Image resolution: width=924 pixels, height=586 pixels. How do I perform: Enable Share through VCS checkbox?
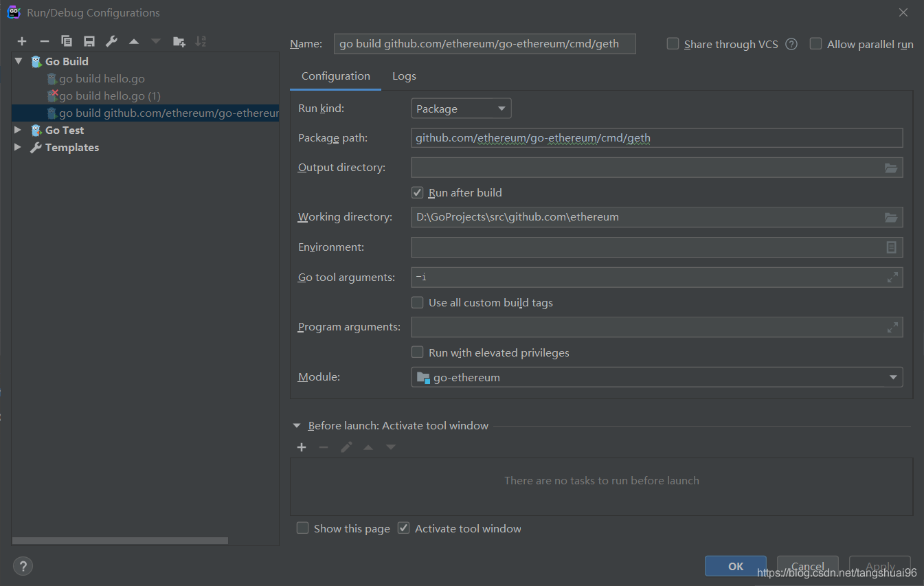(673, 44)
